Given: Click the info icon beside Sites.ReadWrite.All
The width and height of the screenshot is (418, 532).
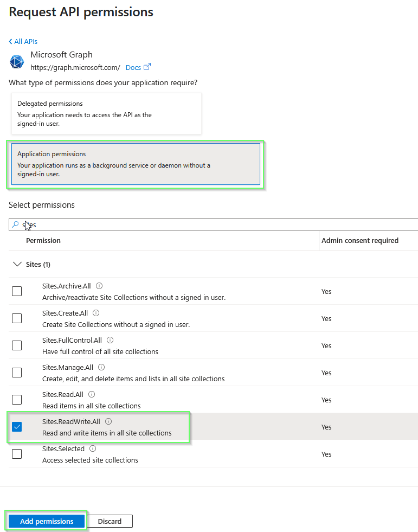Looking at the screenshot, I should pos(108,421).
